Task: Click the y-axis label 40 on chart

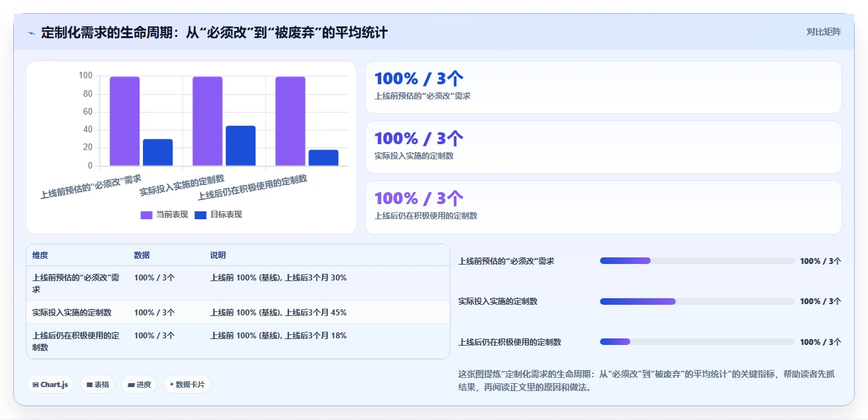Action: coord(88,130)
